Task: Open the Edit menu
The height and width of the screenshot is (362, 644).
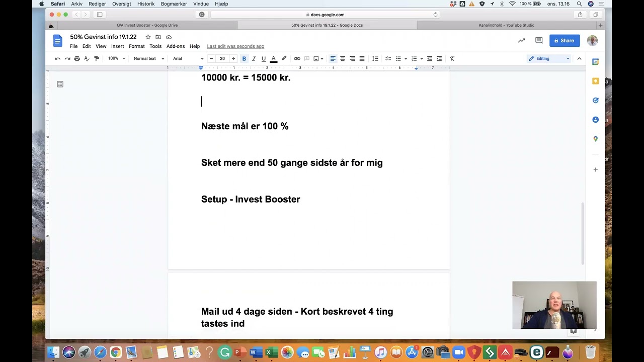Action: (x=87, y=46)
